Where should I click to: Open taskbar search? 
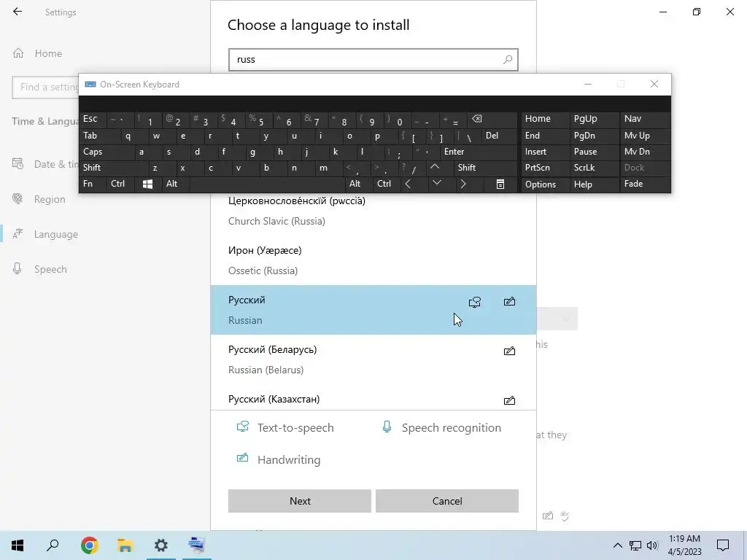(53, 545)
